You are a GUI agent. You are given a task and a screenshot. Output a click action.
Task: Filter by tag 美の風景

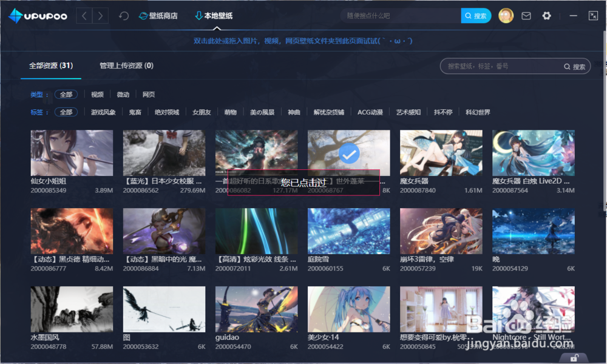tap(262, 112)
